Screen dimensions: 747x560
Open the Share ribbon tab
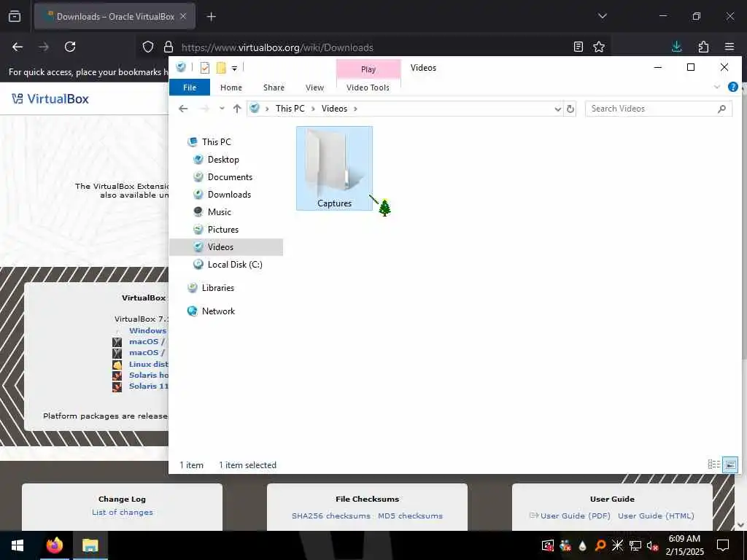[274, 87]
